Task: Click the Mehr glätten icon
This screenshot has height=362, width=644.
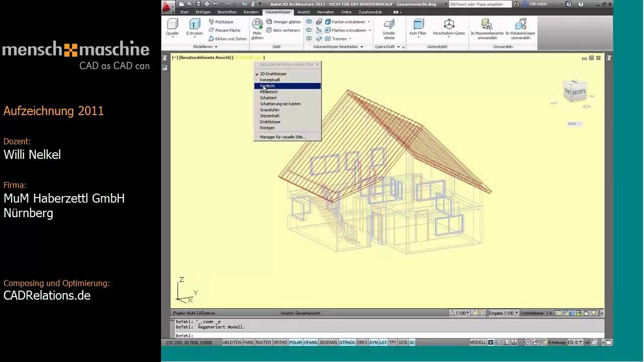Action: (x=257, y=29)
